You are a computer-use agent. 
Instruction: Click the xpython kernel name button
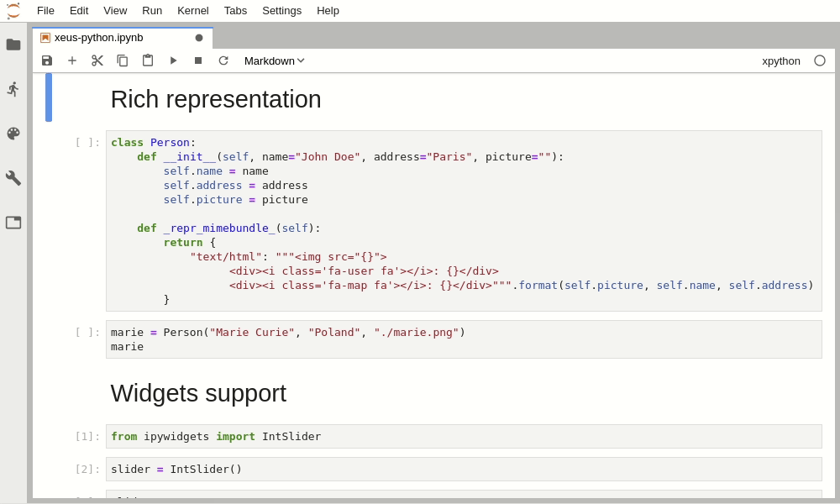[780, 60]
